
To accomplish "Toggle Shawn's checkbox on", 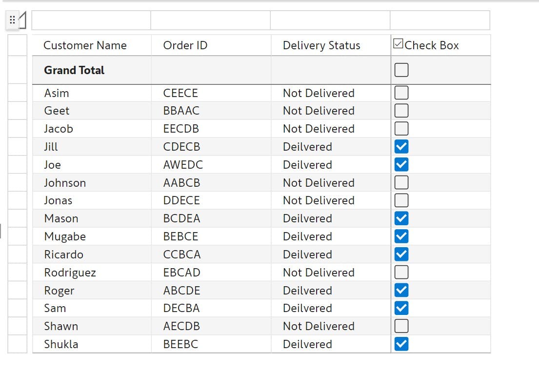I will [x=401, y=326].
